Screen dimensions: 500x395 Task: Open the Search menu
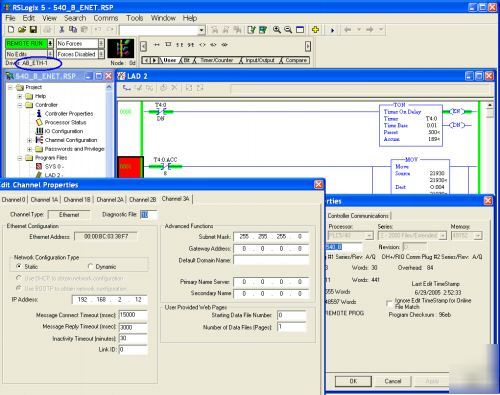tap(75, 18)
